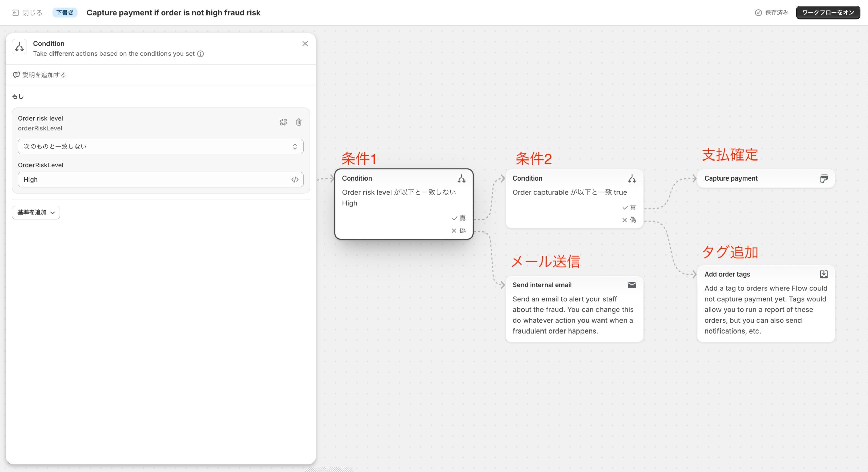Turn on workflow with ワークフローをオン button

pyautogui.click(x=828, y=13)
